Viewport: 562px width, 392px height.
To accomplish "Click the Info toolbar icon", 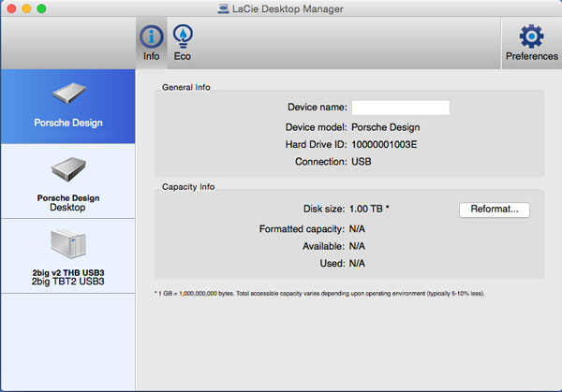I will (x=152, y=36).
